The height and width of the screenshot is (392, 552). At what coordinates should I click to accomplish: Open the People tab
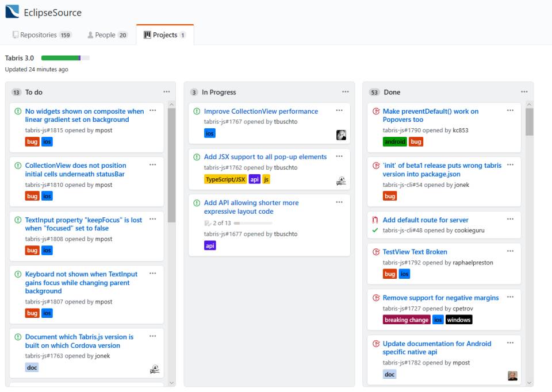(107, 35)
